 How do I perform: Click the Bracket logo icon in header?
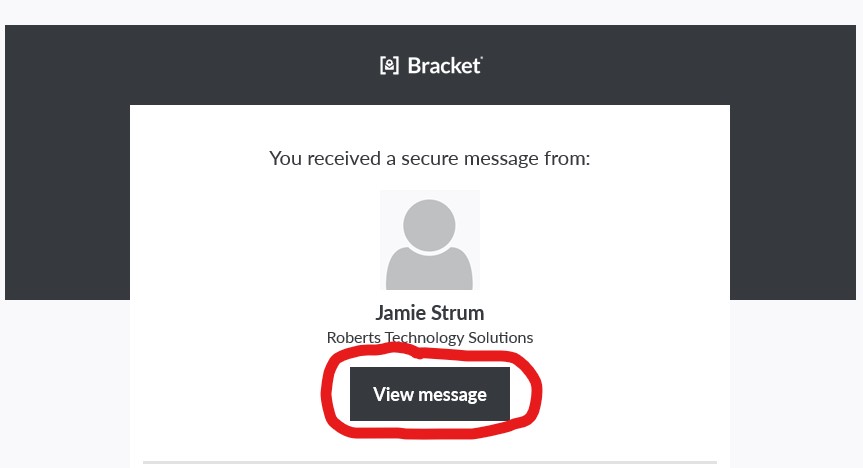coord(389,66)
